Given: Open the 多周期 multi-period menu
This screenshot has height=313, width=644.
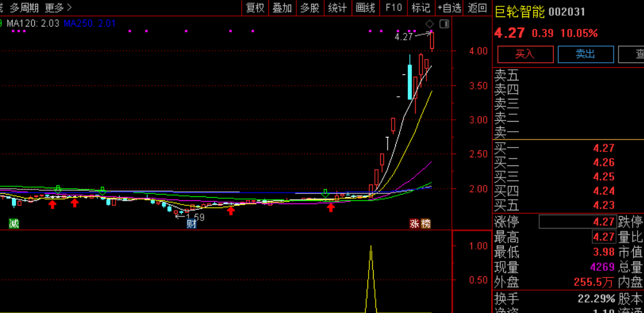Looking at the screenshot, I should [x=25, y=8].
